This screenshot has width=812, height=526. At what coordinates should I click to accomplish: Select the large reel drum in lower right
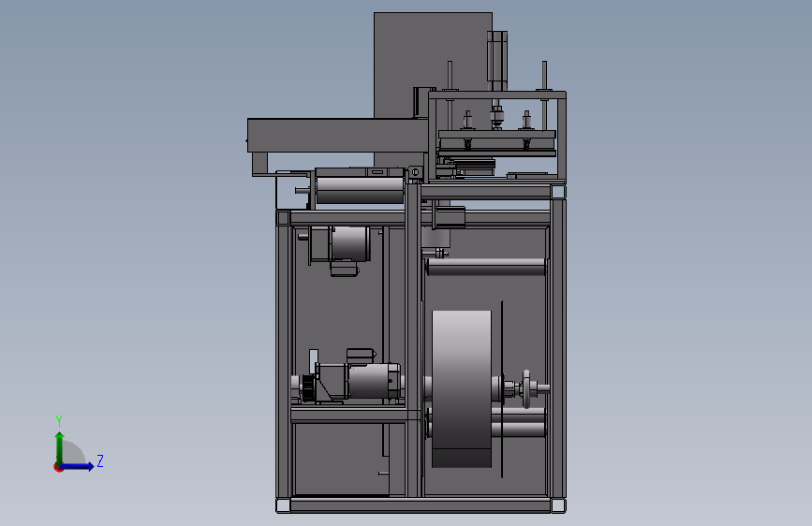[x=462, y=388]
